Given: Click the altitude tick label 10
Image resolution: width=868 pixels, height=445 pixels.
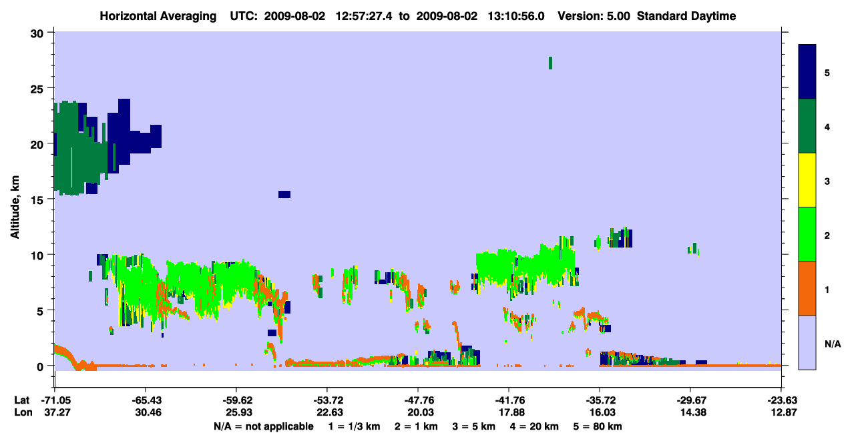Looking at the screenshot, I should click(39, 255).
